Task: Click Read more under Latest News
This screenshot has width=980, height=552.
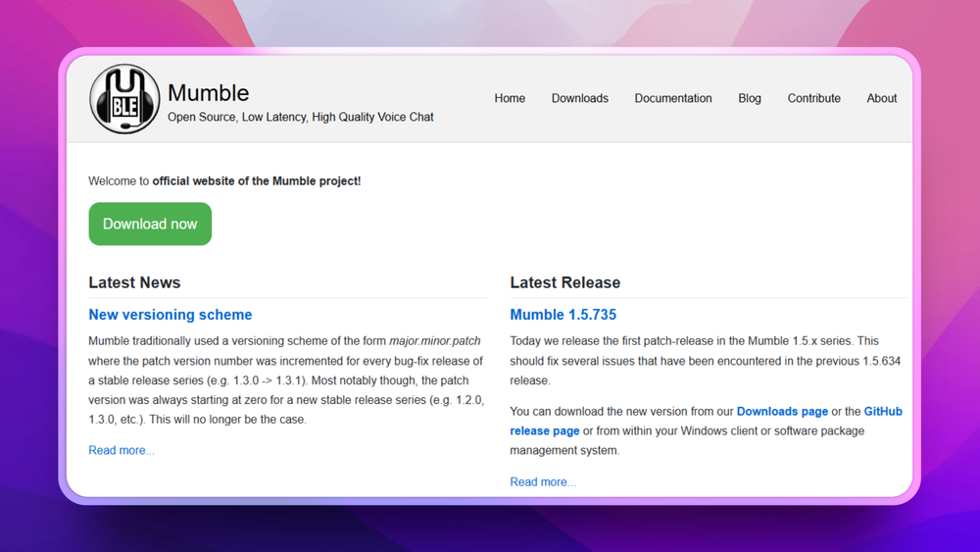Action: (x=122, y=450)
